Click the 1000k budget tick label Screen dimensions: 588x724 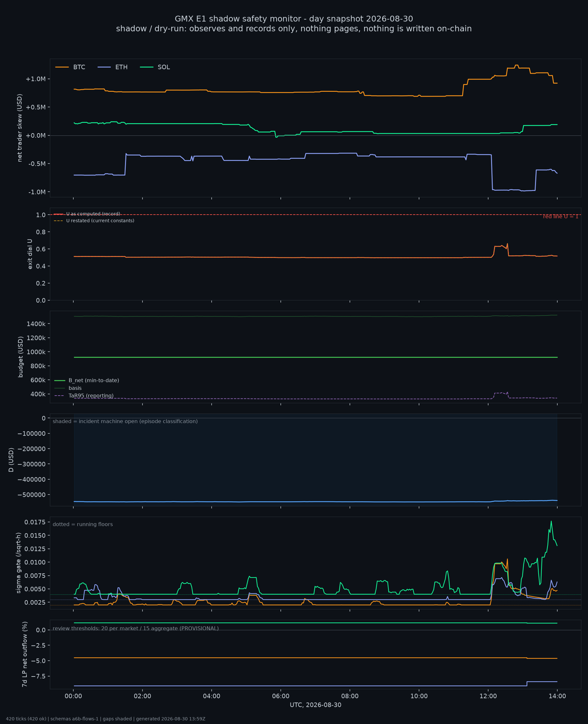coord(36,352)
